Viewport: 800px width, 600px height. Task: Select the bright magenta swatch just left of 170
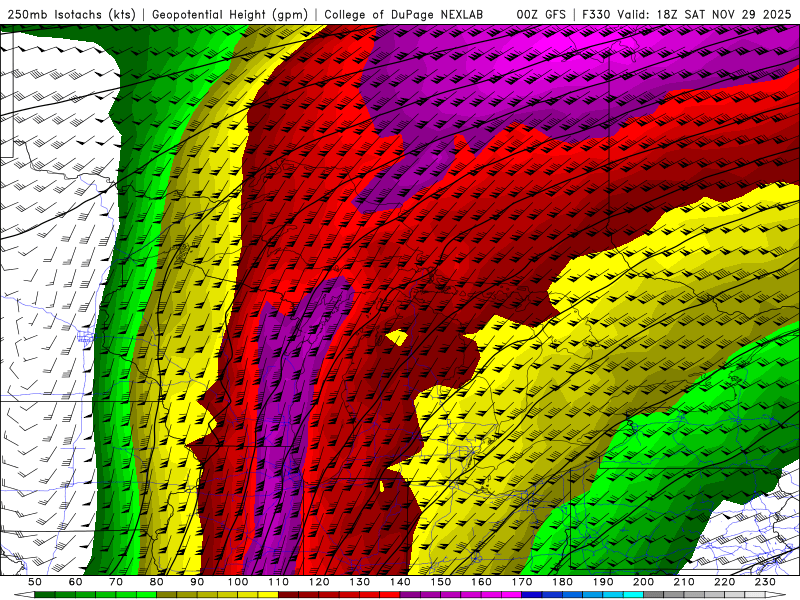[x=512, y=595]
